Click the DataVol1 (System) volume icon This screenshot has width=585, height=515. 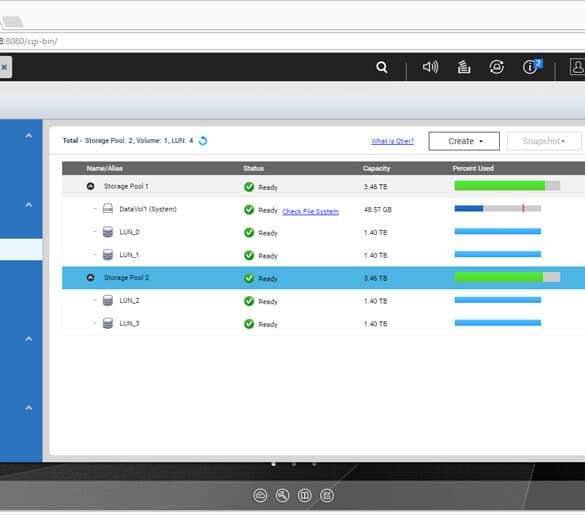click(108, 209)
